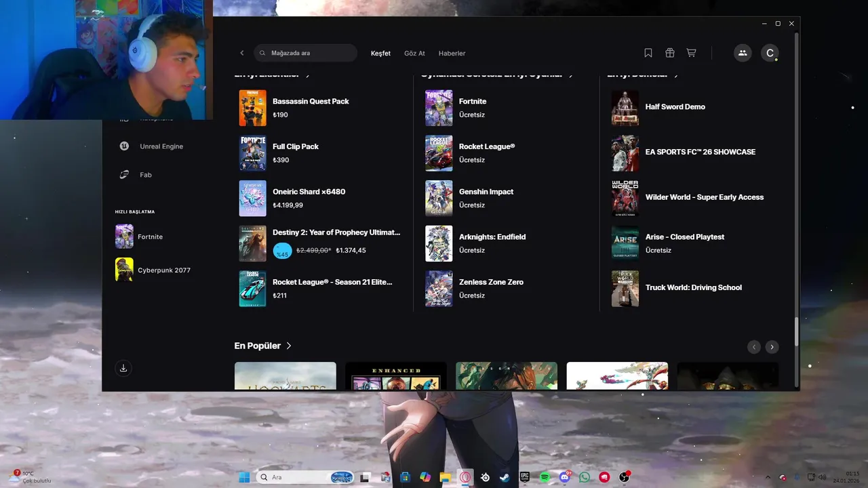The width and height of the screenshot is (868, 488).
Task: Click Rocket League® thumbnail in free games
Action: point(439,153)
